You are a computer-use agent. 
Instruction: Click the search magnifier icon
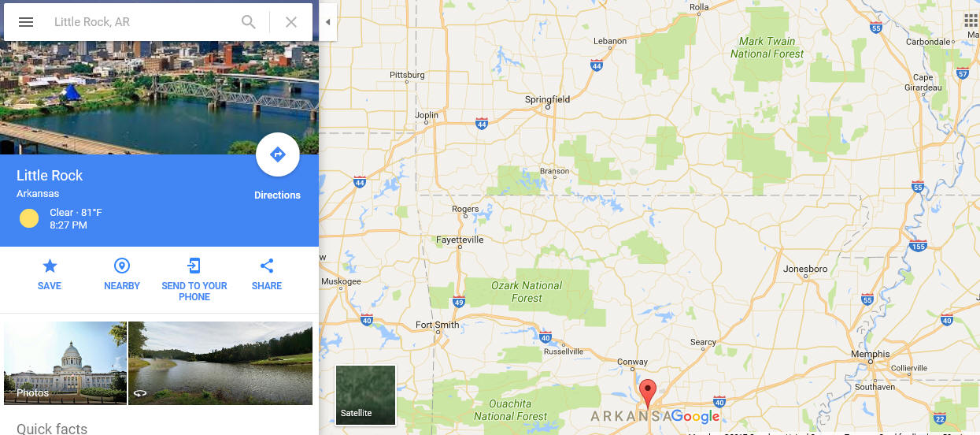249,22
